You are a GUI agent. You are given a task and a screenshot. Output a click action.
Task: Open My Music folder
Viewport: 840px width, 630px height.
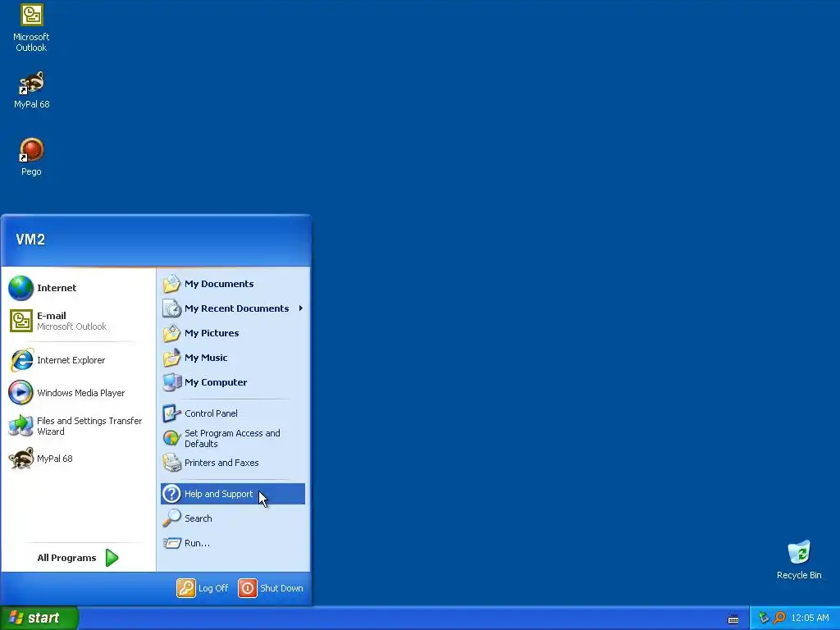pyautogui.click(x=232, y=358)
